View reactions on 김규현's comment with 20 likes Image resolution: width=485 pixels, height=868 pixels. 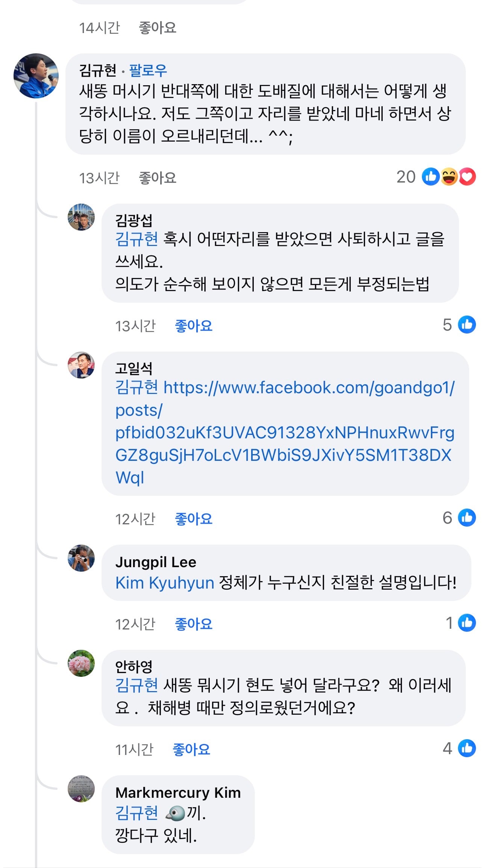[x=436, y=177]
